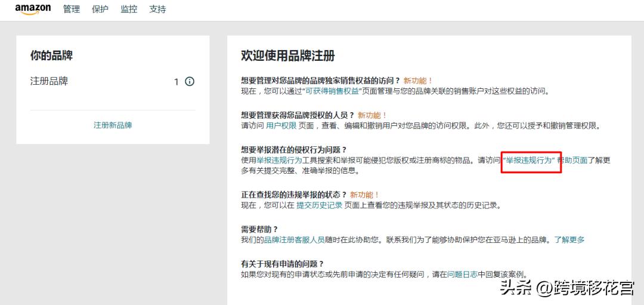
Task: Open the 管理 menu
Action: coord(72,10)
